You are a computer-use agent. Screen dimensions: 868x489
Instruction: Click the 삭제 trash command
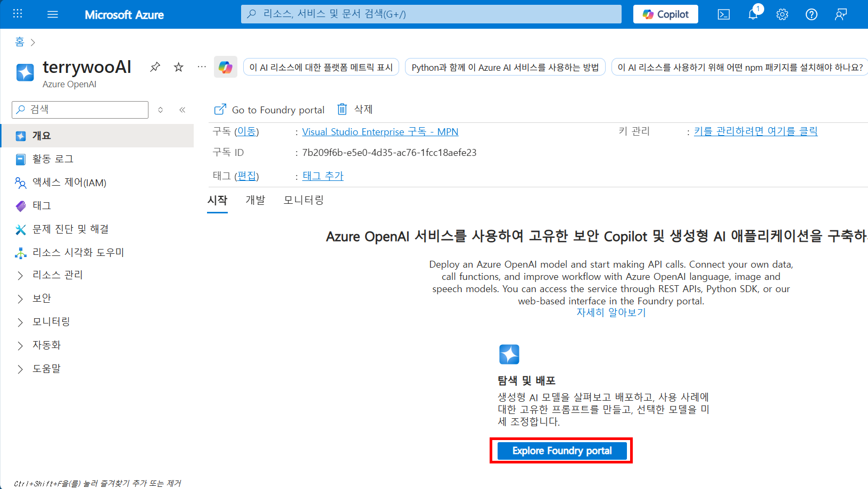pyautogui.click(x=355, y=109)
